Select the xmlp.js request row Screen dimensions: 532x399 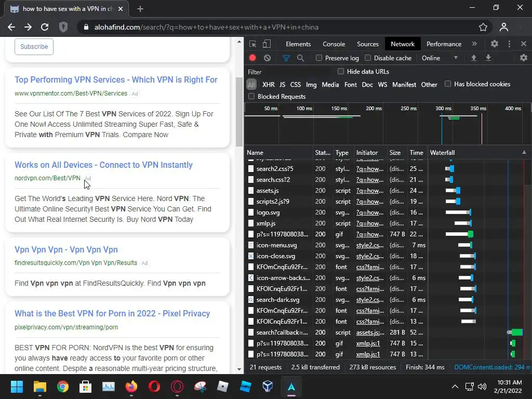336,223
